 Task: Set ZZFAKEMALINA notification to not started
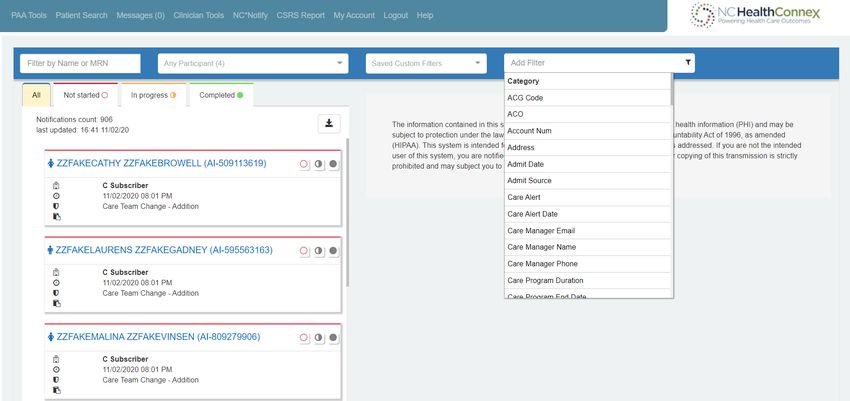click(x=304, y=338)
